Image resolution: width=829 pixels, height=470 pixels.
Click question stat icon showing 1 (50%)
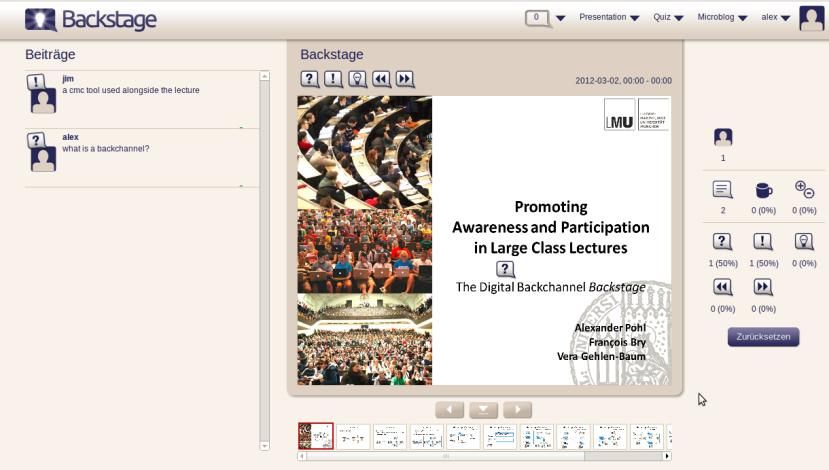722,242
